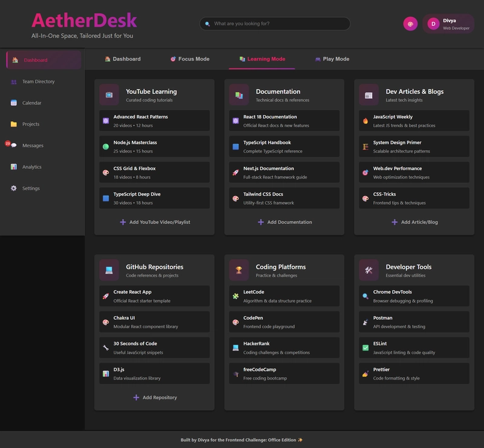484x448 pixels.
Task: Open Analytics in the sidebar
Action: click(x=44, y=167)
